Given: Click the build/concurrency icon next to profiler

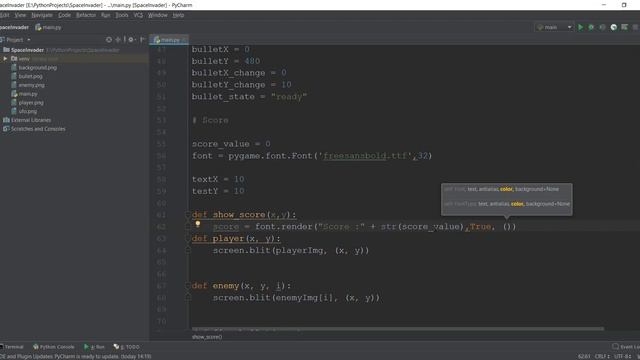Looking at the screenshot, I should coord(624,27).
